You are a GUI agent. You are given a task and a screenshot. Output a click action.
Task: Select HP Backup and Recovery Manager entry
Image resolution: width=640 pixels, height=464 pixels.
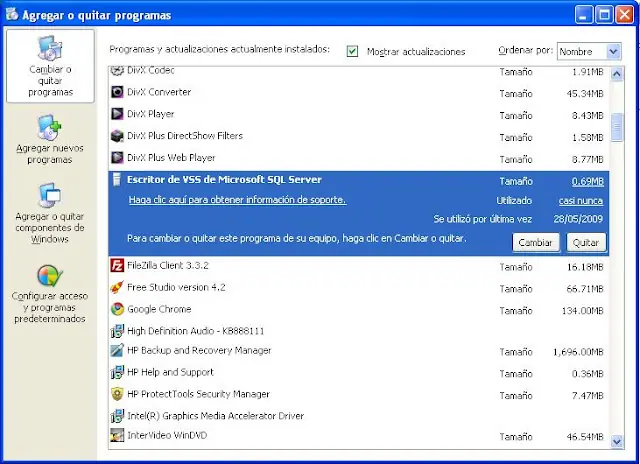tap(359, 351)
